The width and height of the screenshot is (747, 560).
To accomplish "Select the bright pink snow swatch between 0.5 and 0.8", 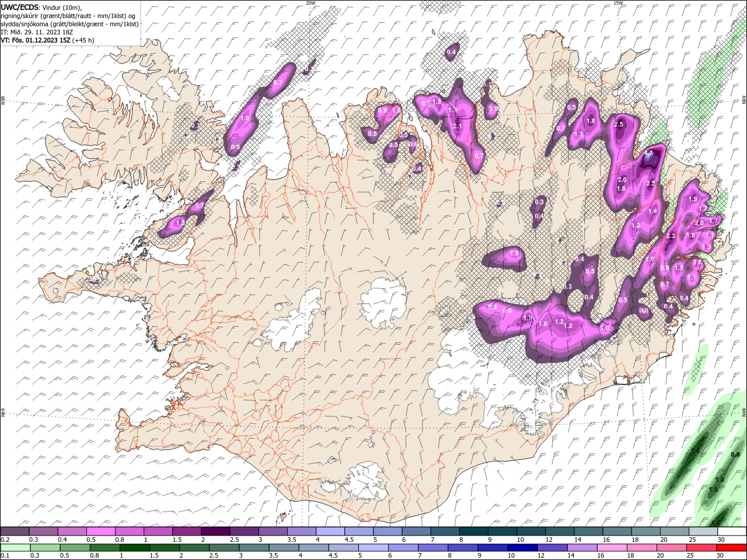I will click(101, 531).
